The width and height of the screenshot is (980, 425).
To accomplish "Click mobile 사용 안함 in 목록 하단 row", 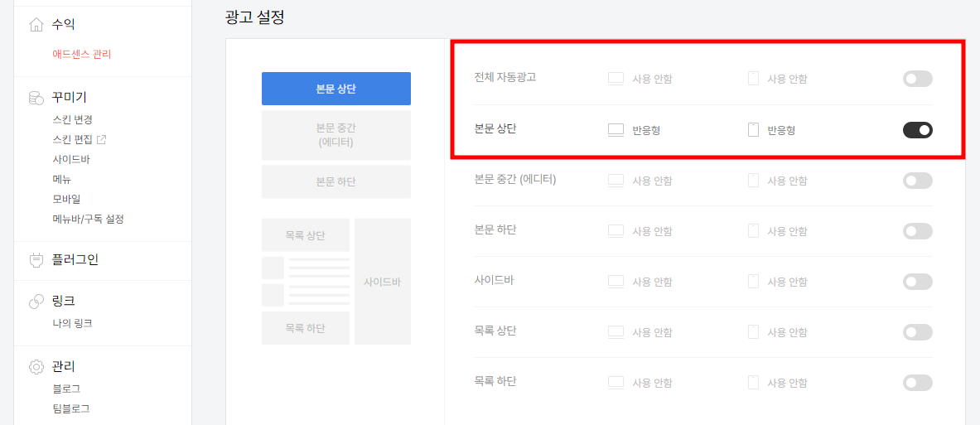I will click(x=787, y=384).
